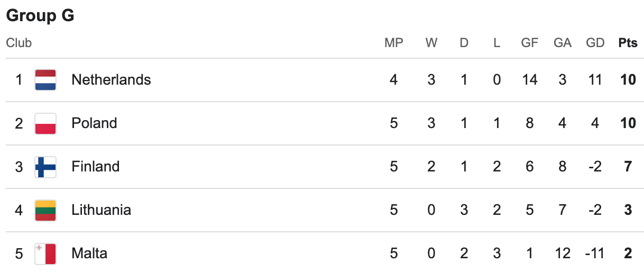644x272 pixels.
Task: Click the GF column header
Action: coord(529,43)
